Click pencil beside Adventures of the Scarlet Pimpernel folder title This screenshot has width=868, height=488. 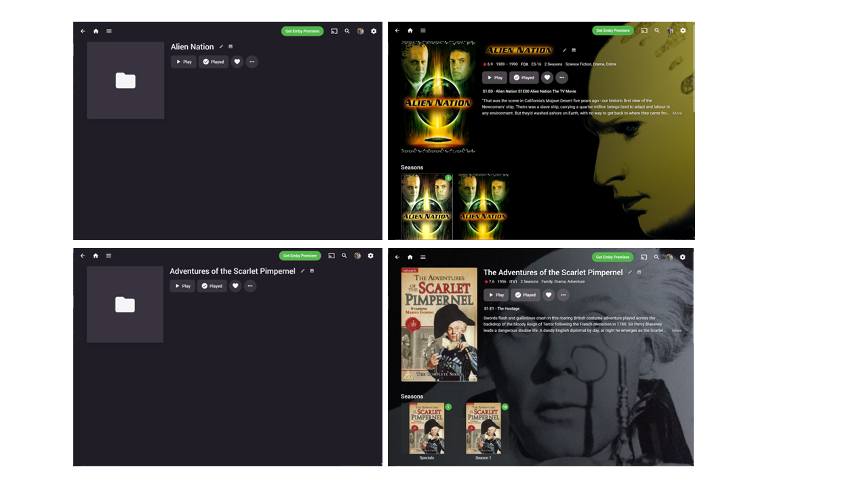pyautogui.click(x=302, y=271)
